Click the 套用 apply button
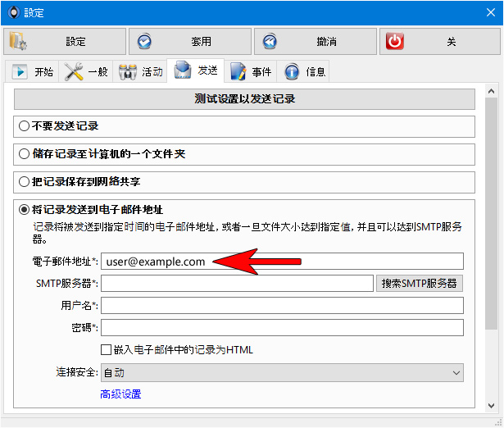 (x=190, y=42)
